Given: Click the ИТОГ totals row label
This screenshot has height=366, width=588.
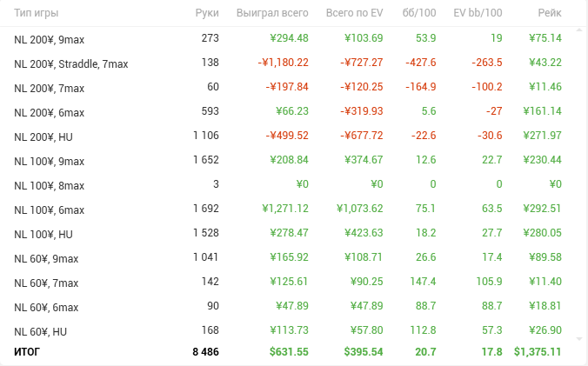Looking at the screenshot, I should coord(27,351).
